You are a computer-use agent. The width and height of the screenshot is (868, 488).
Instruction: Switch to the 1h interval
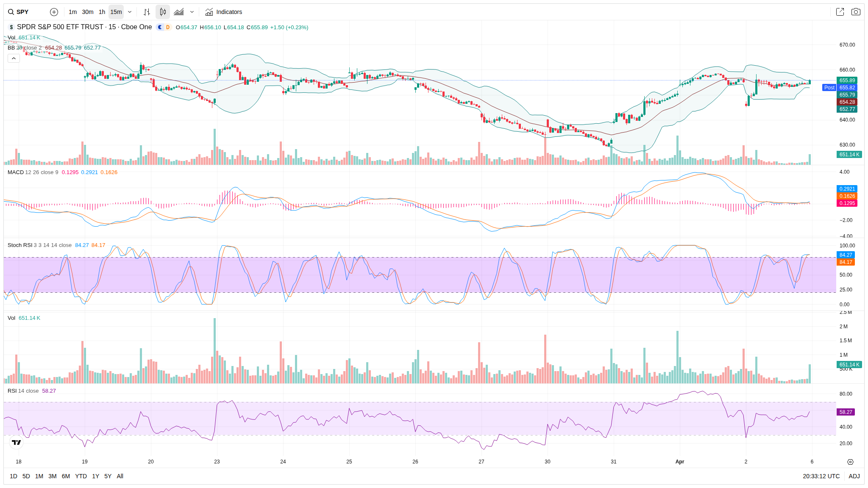pos(102,12)
